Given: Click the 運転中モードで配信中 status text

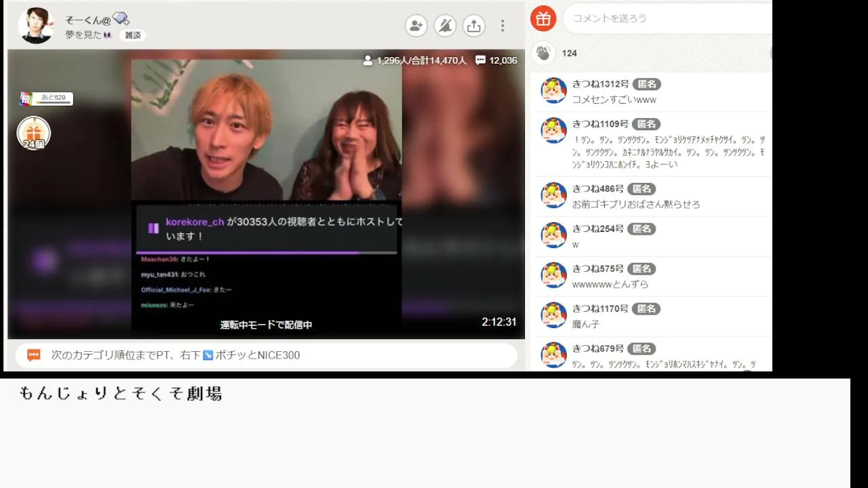Looking at the screenshot, I should coord(267,325).
